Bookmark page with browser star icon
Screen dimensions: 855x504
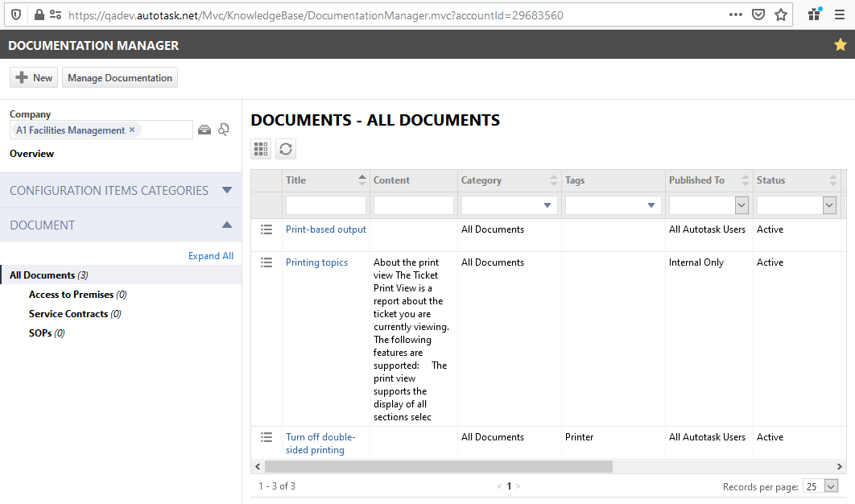781,14
